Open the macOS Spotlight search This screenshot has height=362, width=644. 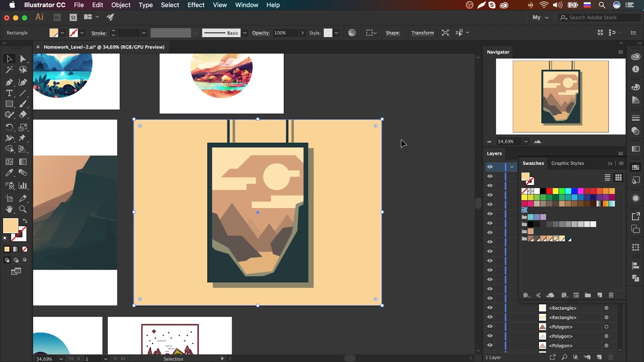[x=602, y=5]
